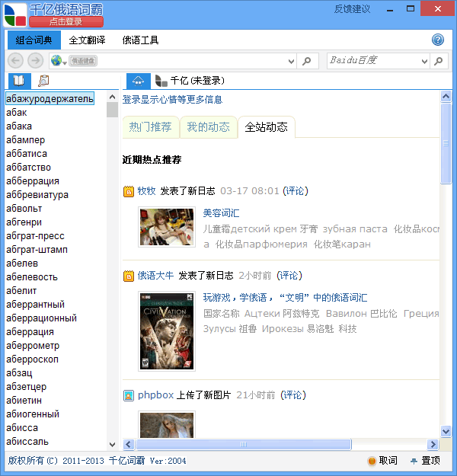Open phpbox's uploaded picture thumbnail
Viewport: 457px width, 476px height.
pos(167,424)
